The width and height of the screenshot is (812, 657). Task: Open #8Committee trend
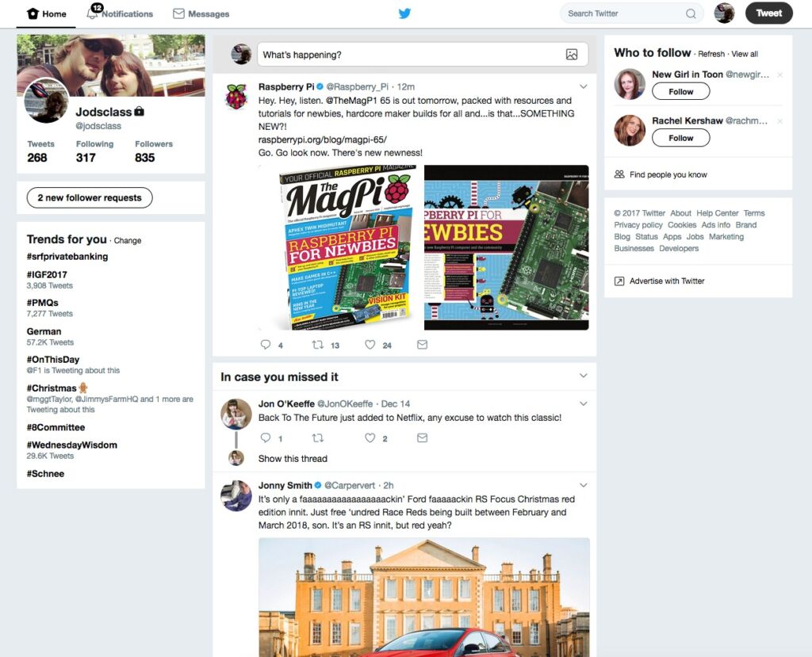[x=56, y=428]
